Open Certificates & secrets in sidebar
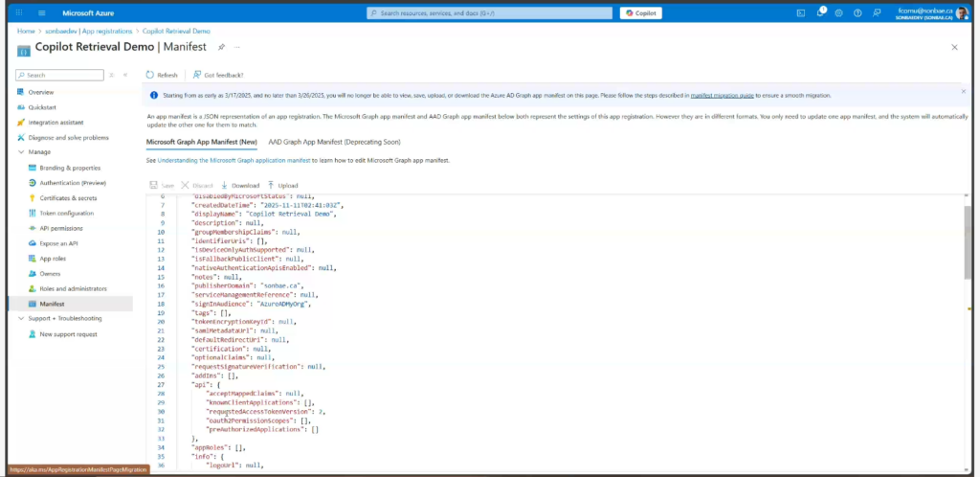The width and height of the screenshot is (980, 477). coord(70,197)
